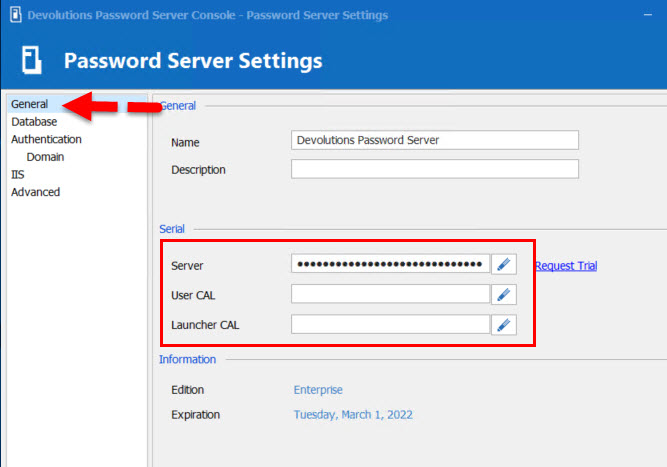Open the Domain sub-item under Authentication
The image size is (667, 467).
coord(46,157)
